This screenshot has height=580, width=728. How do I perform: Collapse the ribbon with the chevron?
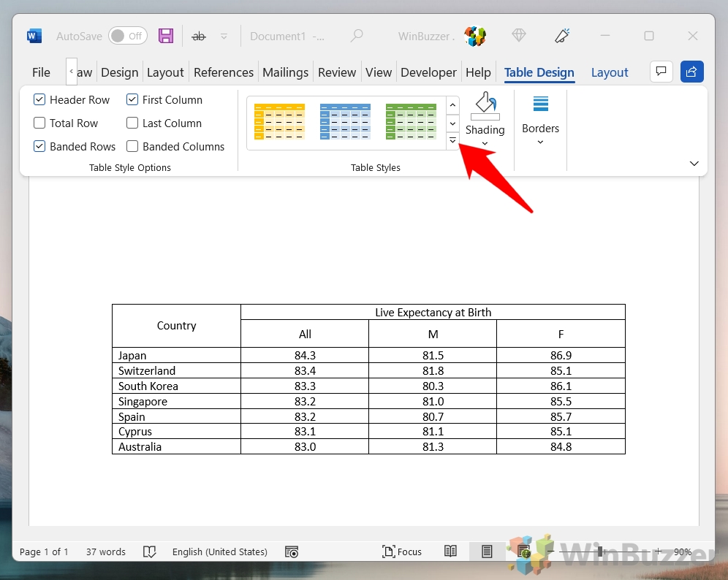tap(694, 164)
